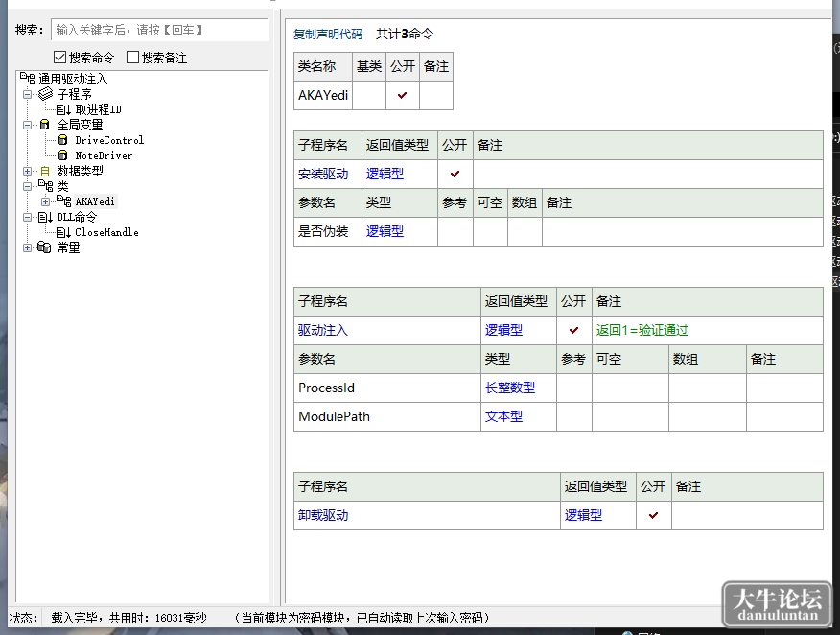Click the 类 node icon
Image resolution: width=840 pixels, height=635 pixels.
click(45, 186)
